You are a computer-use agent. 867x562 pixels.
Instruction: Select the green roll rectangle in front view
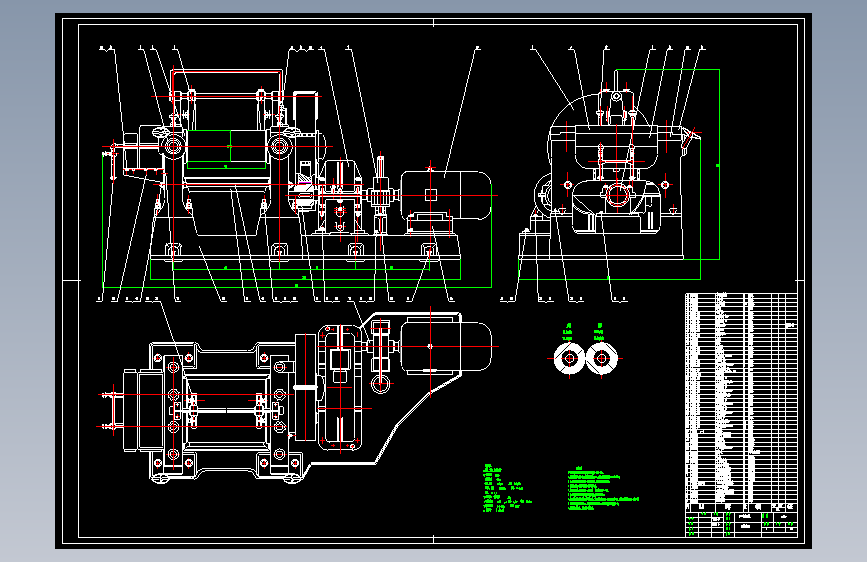pyautogui.click(x=227, y=149)
